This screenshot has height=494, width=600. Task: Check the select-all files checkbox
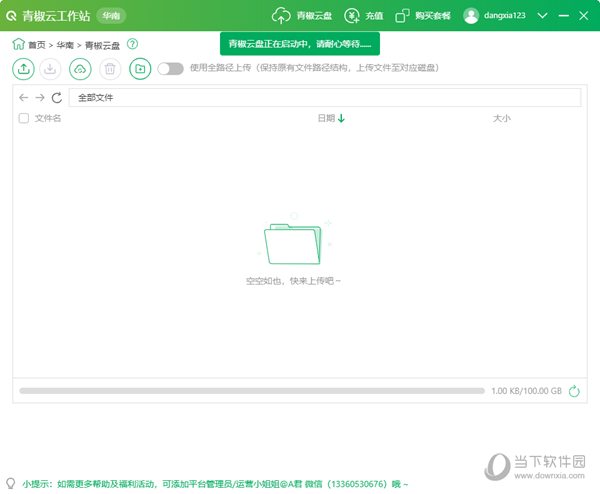point(24,118)
